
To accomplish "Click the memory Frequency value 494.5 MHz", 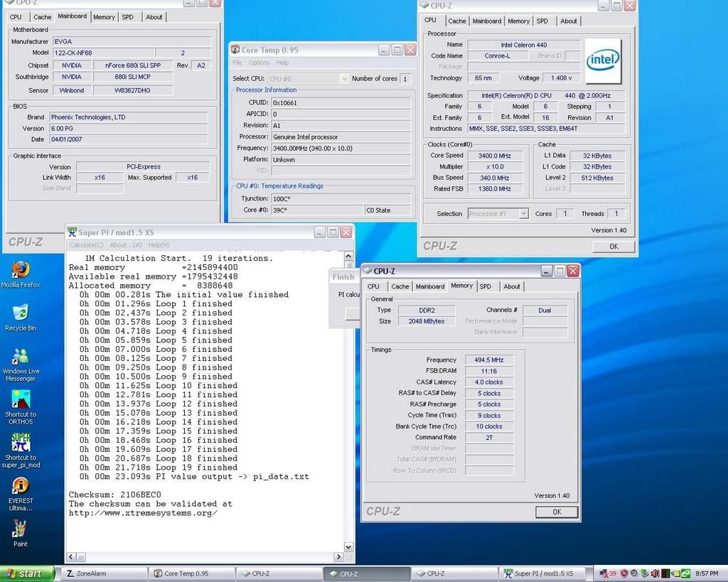I will click(489, 360).
